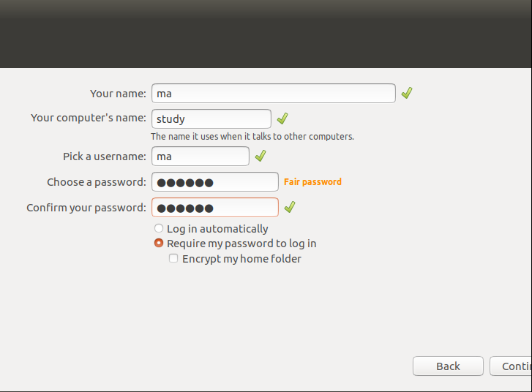Click the Fair password strength indicator

[x=312, y=182]
